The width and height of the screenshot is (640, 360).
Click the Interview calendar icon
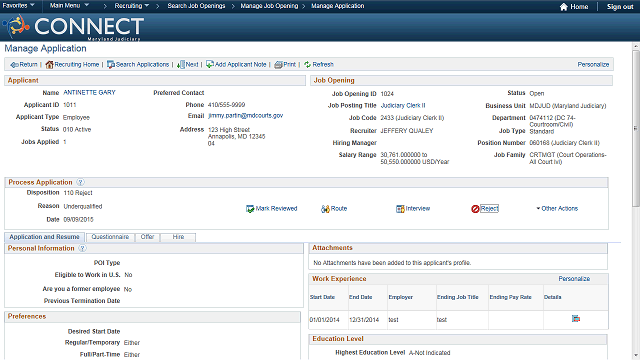(400, 209)
